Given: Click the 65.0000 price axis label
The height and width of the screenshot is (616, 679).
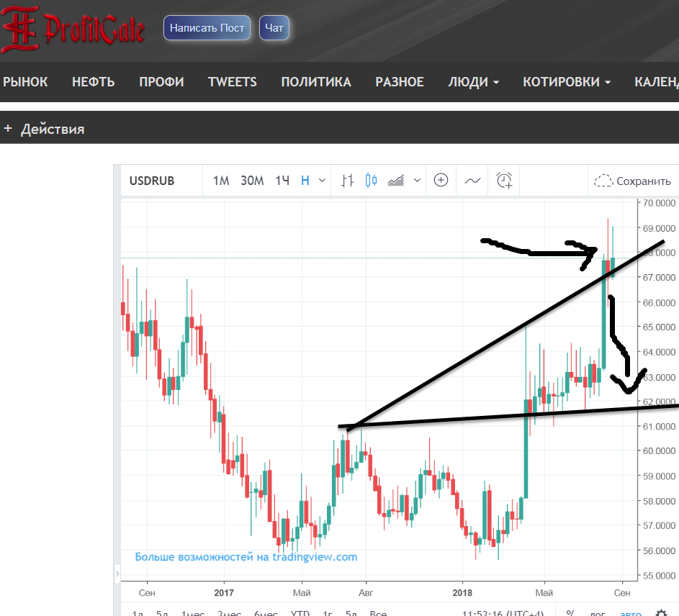Looking at the screenshot, I should point(659,327).
